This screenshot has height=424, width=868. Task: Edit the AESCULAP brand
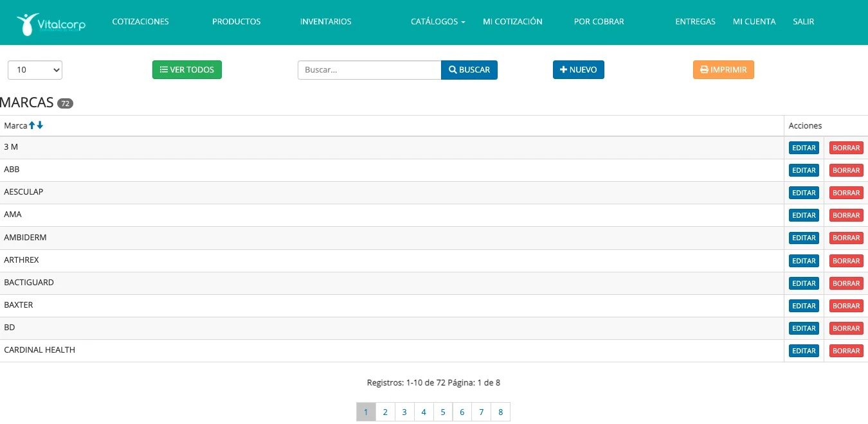pyautogui.click(x=804, y=193)
